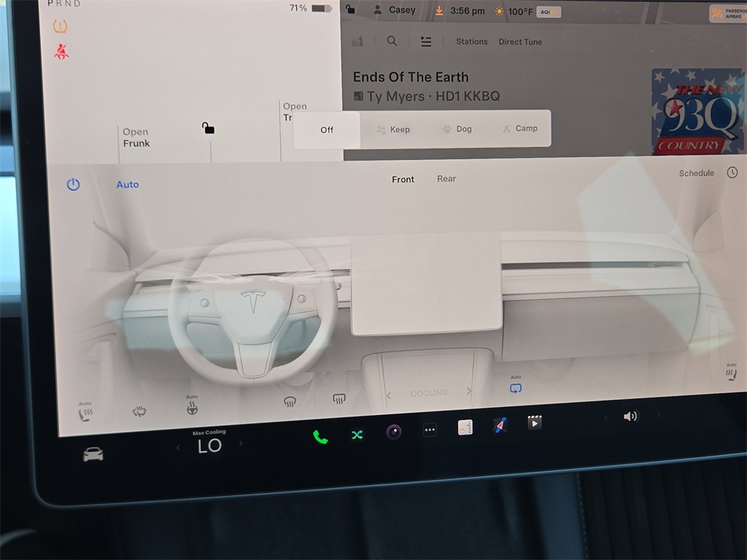Tap the software download arrow icon
This screenshot has width=747, height=560.
439,10
